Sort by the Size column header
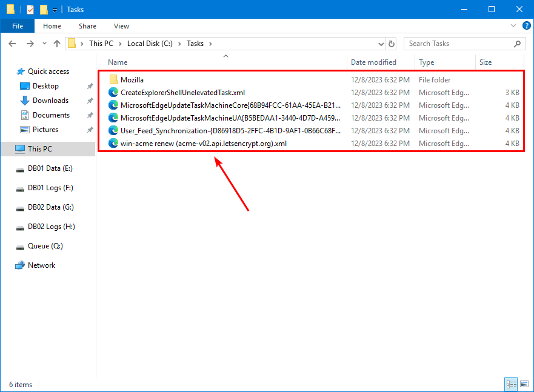This screenshot has width=534, height=392. tap(486, 62)
